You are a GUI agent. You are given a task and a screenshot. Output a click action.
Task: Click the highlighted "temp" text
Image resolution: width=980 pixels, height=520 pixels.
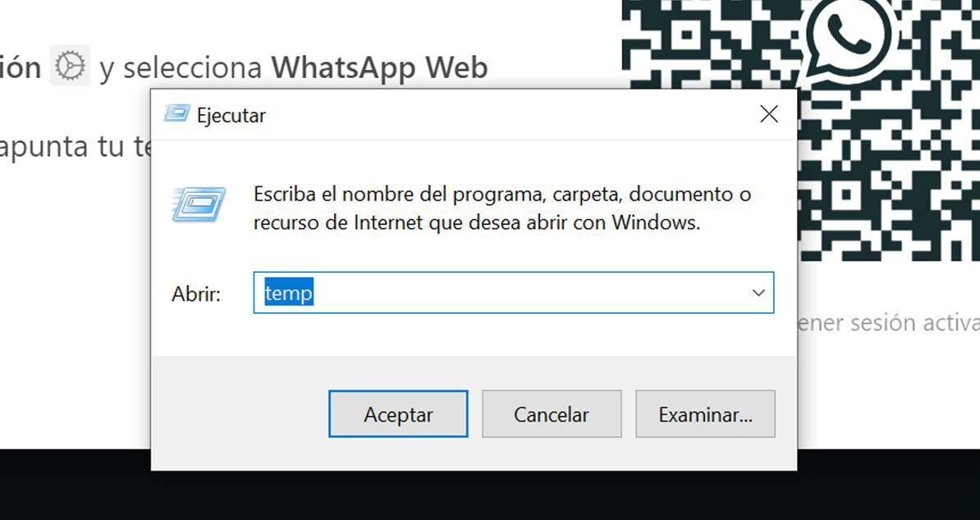point(289,292)
